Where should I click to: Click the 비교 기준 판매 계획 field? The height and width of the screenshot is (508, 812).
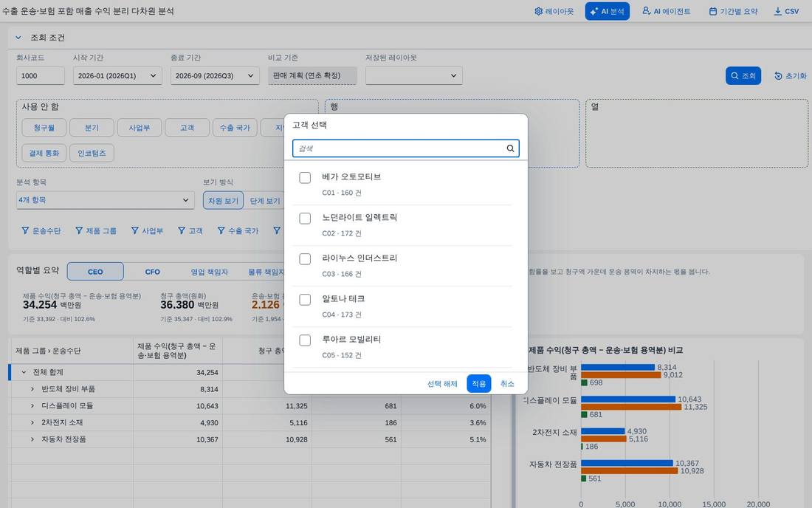[x=312, y=75]
